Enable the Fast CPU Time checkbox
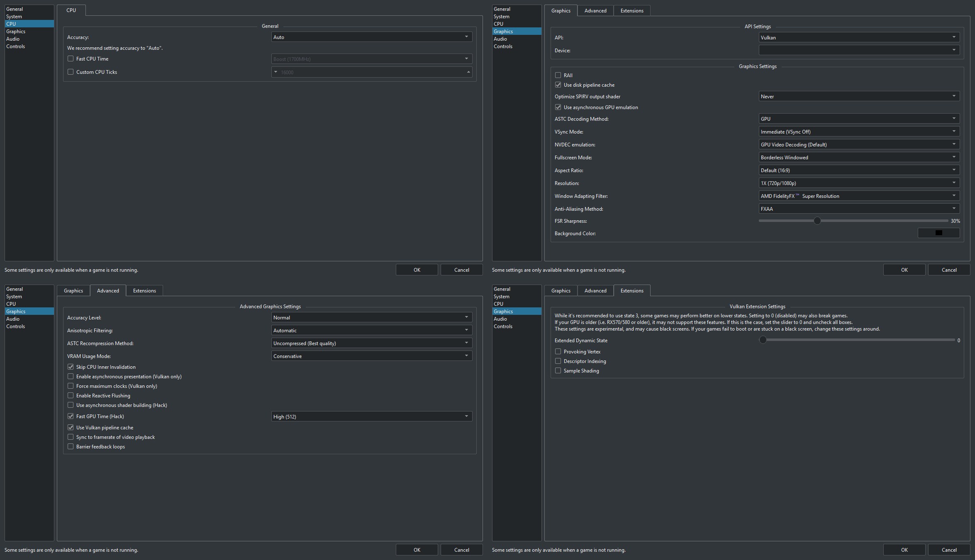The image size is (975, 560). tap(71, 59)
